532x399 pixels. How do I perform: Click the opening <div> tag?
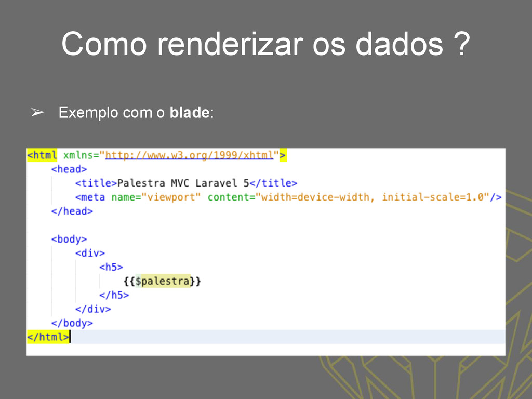[x=90, y=253]
